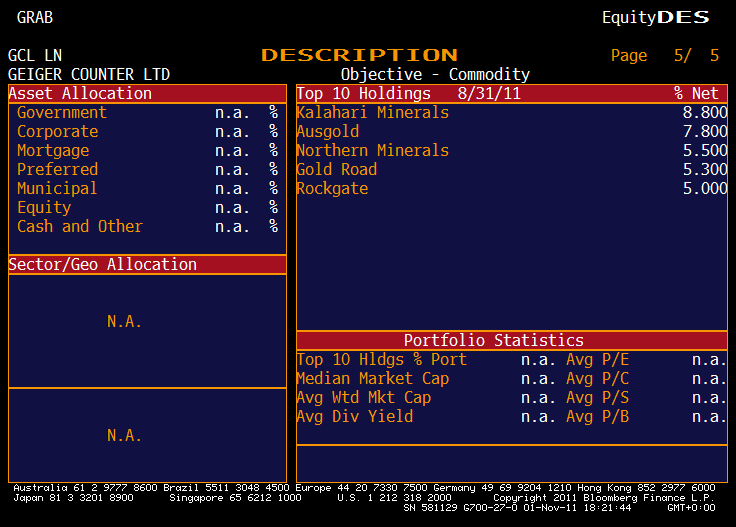Click the 5.000 value for Rockgate
Viewport: 736px width, 527px height.
click(x=705, y=189)
